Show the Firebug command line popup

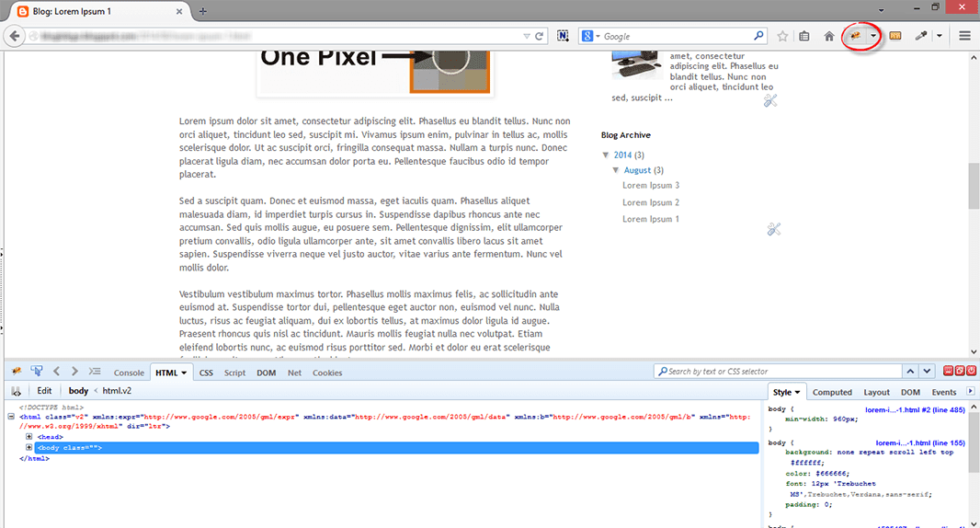[x=95, y=372]
